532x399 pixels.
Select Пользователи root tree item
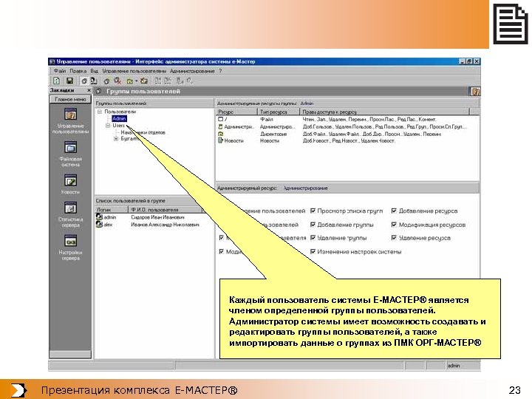coord(120,112)
